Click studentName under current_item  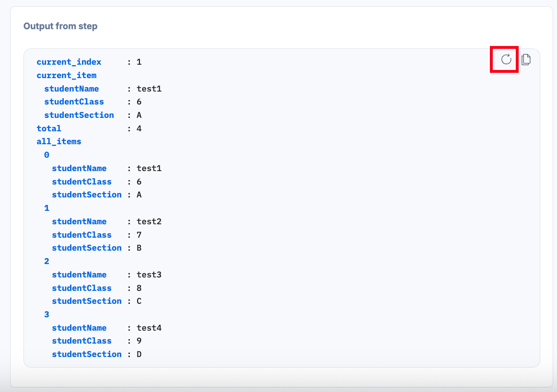[71, 88]
